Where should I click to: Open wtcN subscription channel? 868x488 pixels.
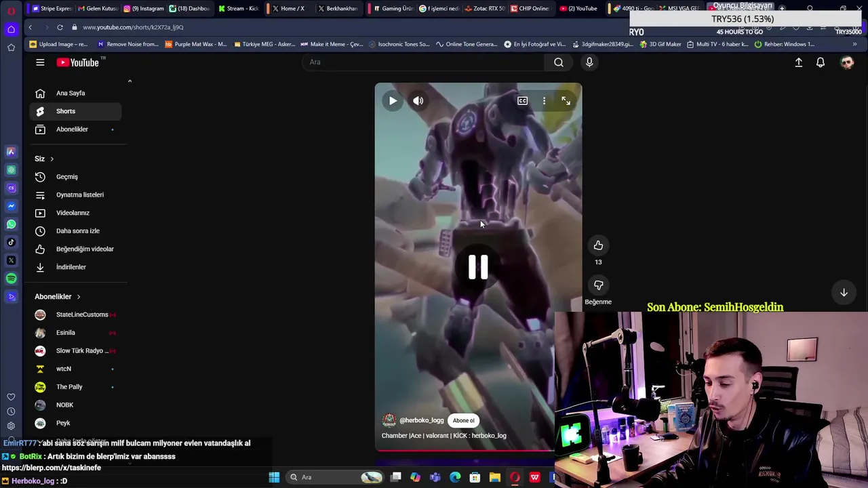pyautogui.click(x=75, y=369)
